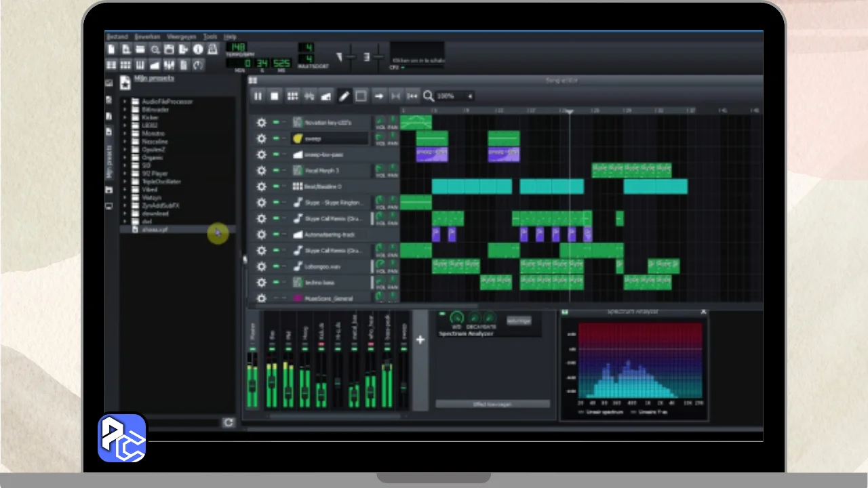
Task: Open the Vocal Morph 3 instrument button
Action: tap(332, 171)
